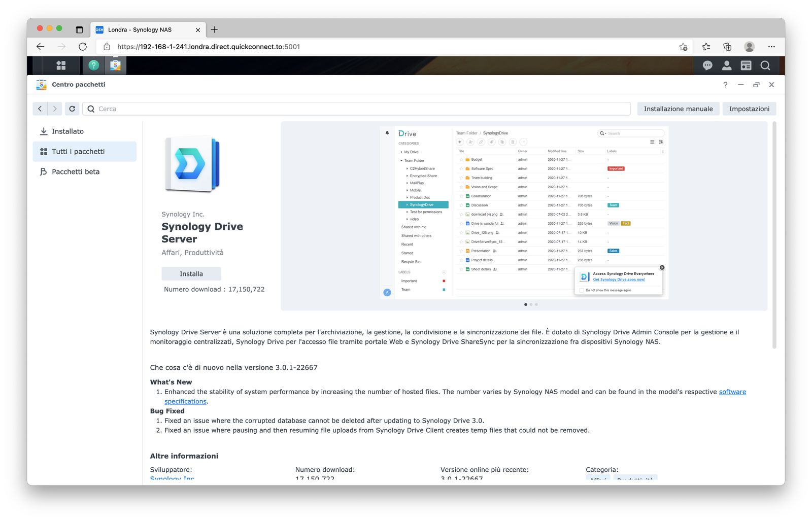Open the DSM main menu grid icon
812x521 pixels.
(61, 65)
